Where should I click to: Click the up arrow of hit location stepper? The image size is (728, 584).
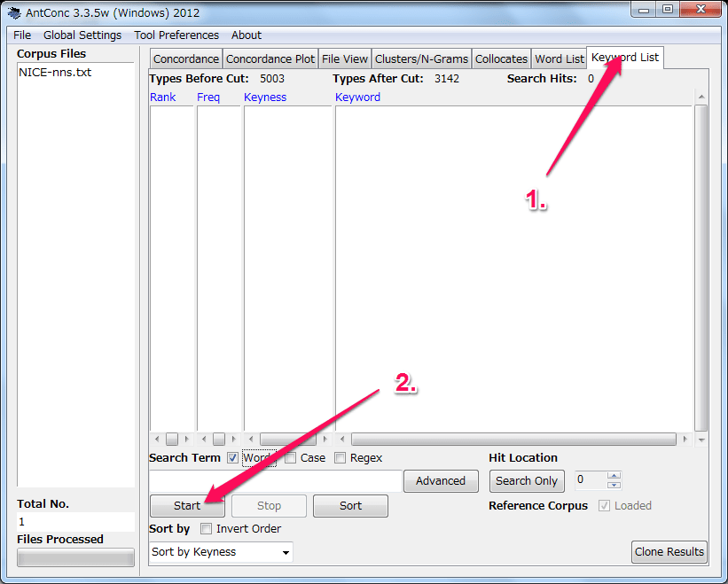pos(614,476)
